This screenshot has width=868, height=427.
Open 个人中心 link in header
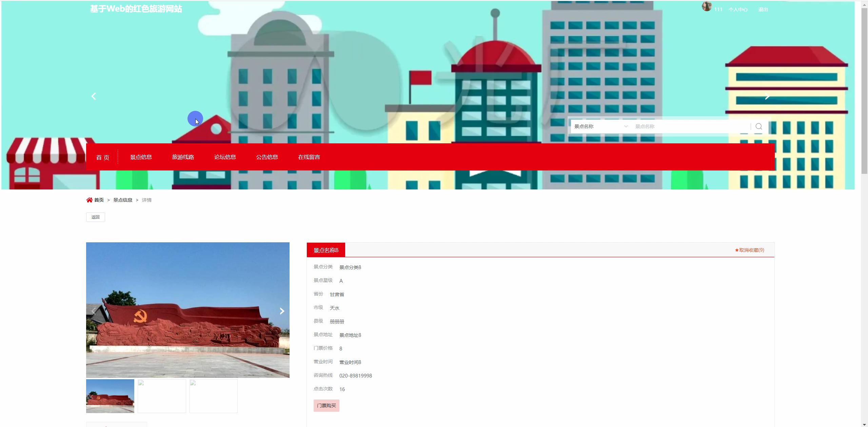coord(738,9)
